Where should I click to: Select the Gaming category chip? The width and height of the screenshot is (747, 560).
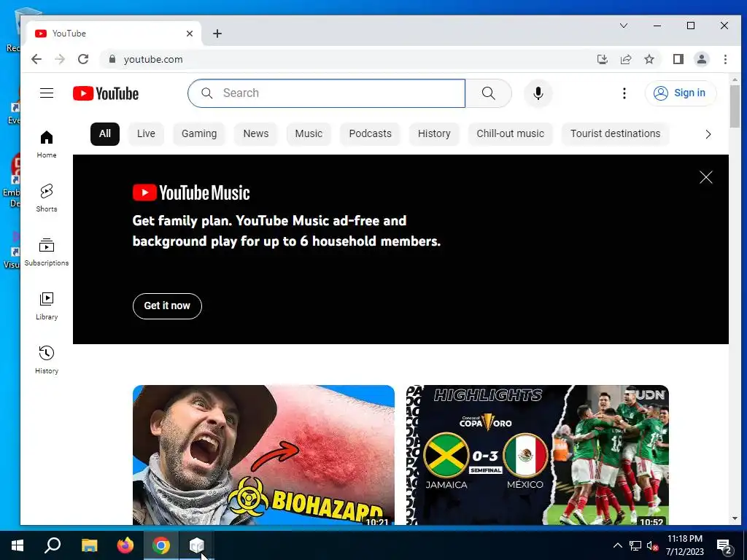(x=199, y=134)
